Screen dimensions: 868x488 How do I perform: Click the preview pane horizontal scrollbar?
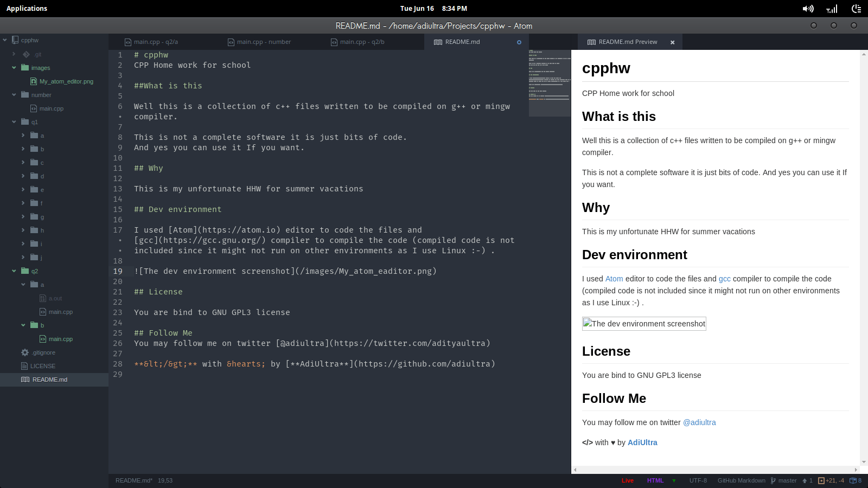[716, 470]
